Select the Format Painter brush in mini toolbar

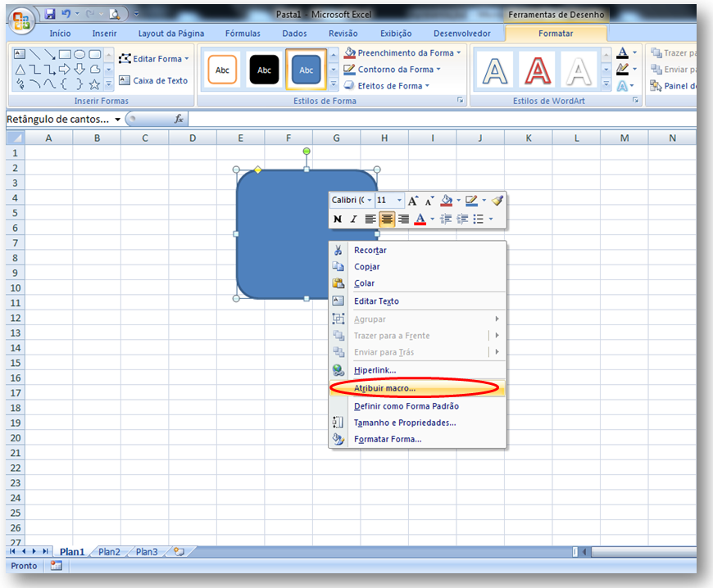tap(497, 201)
